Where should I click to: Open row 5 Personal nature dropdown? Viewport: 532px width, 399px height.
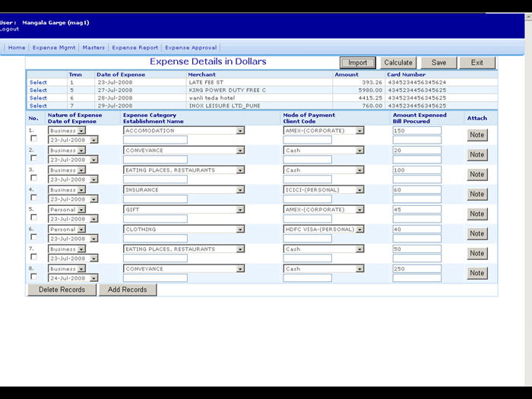[x=67, y=209]
